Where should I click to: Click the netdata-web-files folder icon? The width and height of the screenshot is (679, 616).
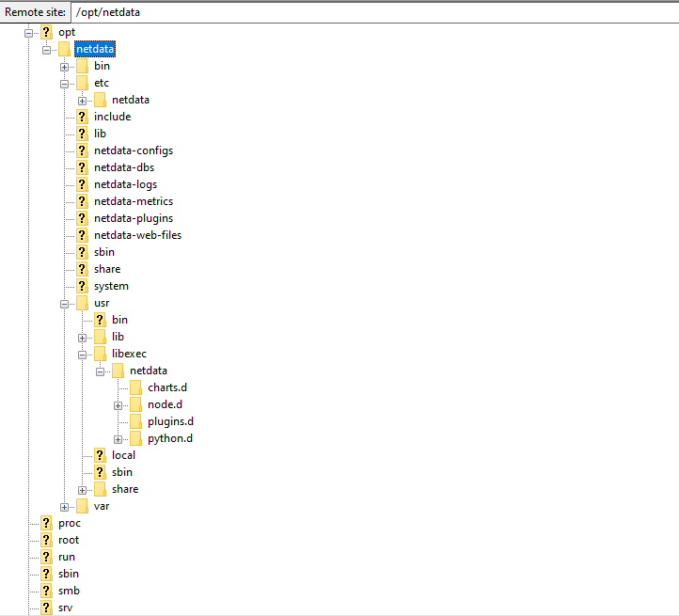pos(82,235)
